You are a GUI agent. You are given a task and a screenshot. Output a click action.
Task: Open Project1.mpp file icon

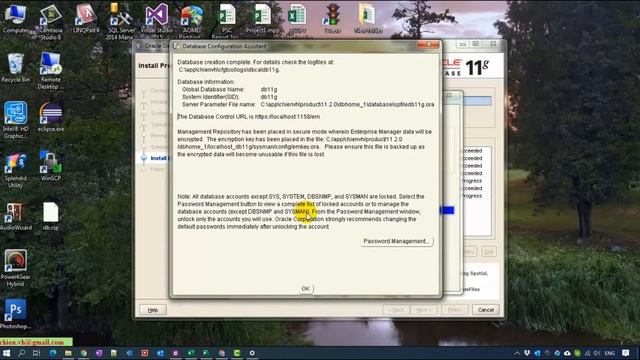[x=262, y=18]
